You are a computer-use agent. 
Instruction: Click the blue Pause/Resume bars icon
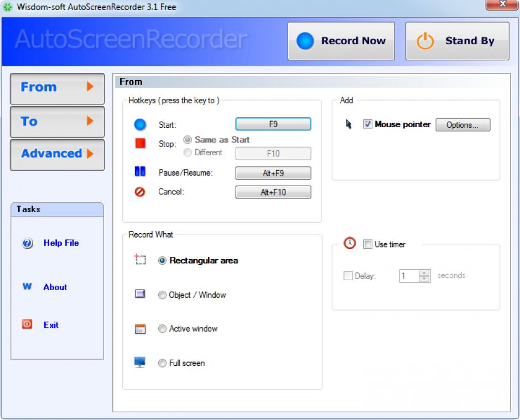pos(140,171)
